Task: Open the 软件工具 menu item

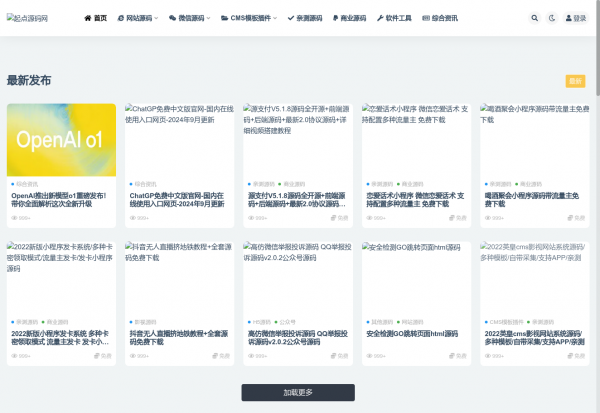Action: (394, 18)
